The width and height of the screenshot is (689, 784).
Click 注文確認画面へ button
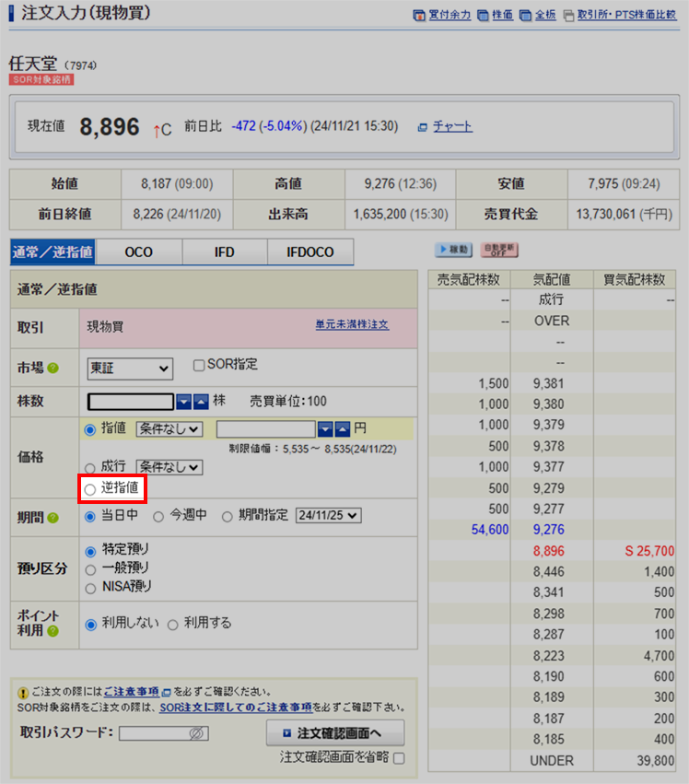click(x=335, y=733)
